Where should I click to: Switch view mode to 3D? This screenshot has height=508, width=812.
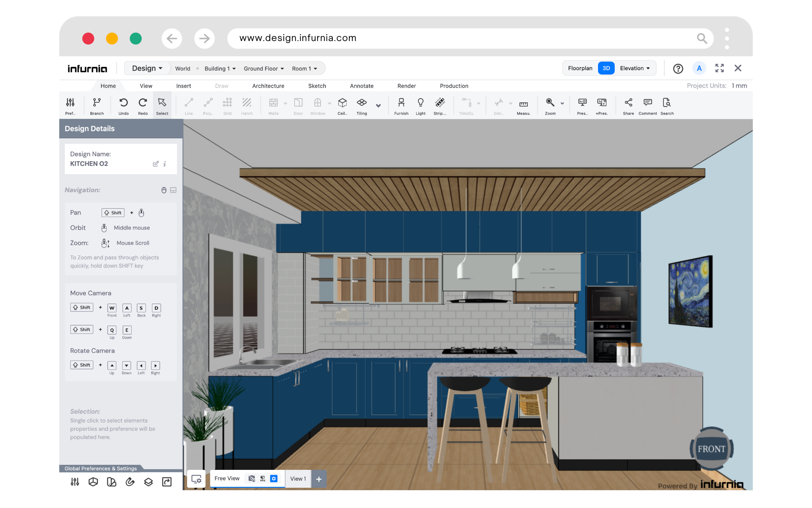click(x=606, y=68)
